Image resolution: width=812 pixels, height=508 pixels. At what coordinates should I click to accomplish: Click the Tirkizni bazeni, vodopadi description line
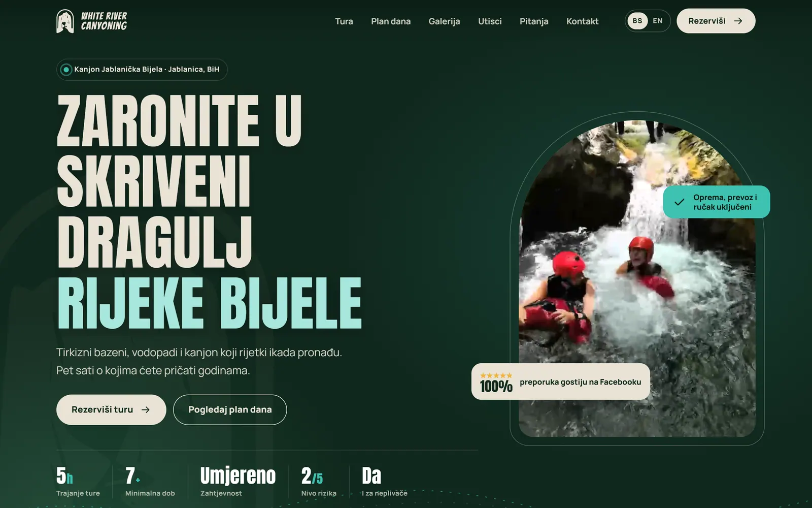click(x=199, y=353)
